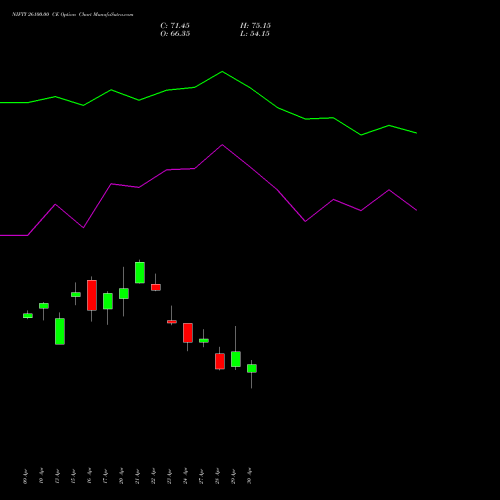Select the close value C: 71.45
500x500 pixels.
pyautogui.click(x=175, y=26)
